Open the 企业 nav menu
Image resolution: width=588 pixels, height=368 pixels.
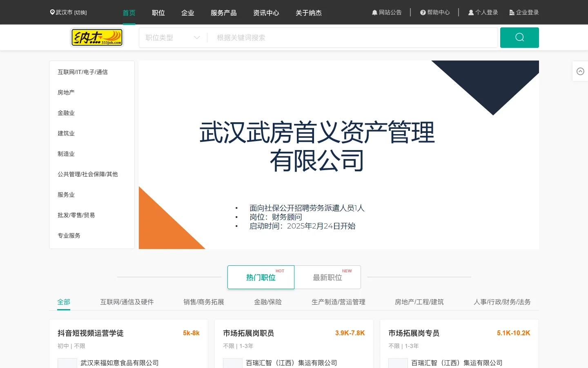pos(188,13)
